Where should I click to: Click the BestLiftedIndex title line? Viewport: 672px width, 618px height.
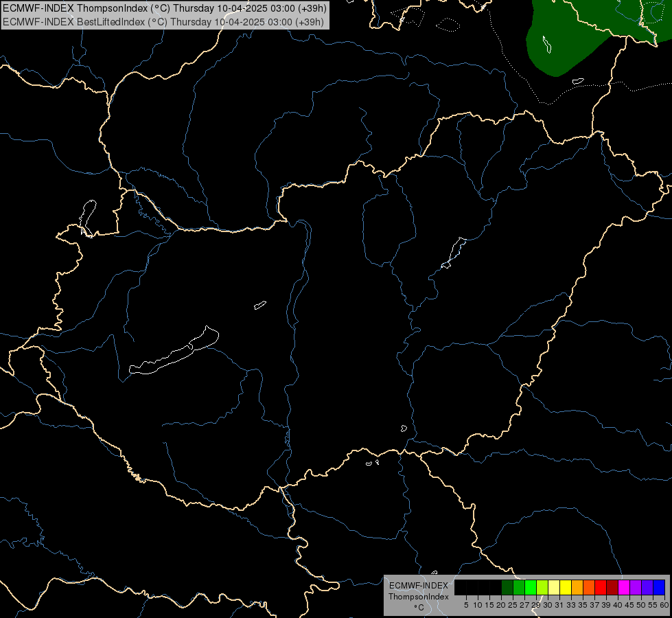click(x=163, y=22)
